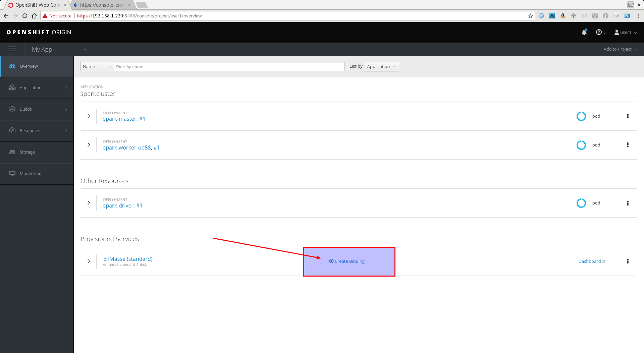
Task: Click the Resources files icon
Action: [12, 130]
